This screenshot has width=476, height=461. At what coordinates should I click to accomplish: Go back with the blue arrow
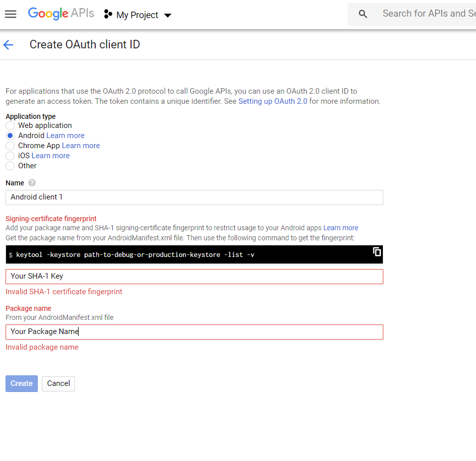(8, 45)
